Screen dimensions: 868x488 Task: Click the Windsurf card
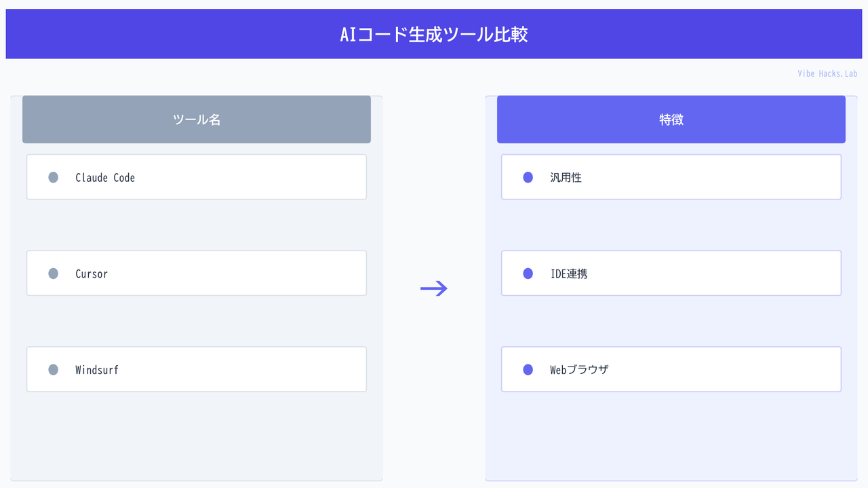[197, 370]
